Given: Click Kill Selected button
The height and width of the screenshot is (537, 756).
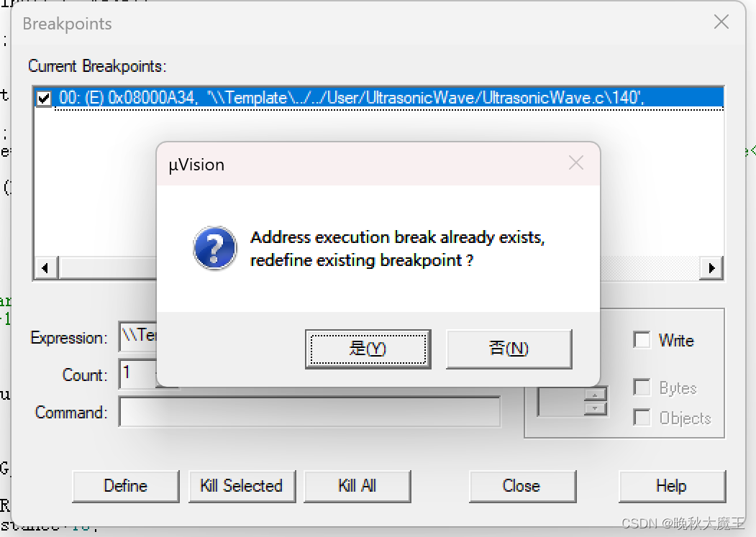Looking at the screenshot, I should [242, 486].
